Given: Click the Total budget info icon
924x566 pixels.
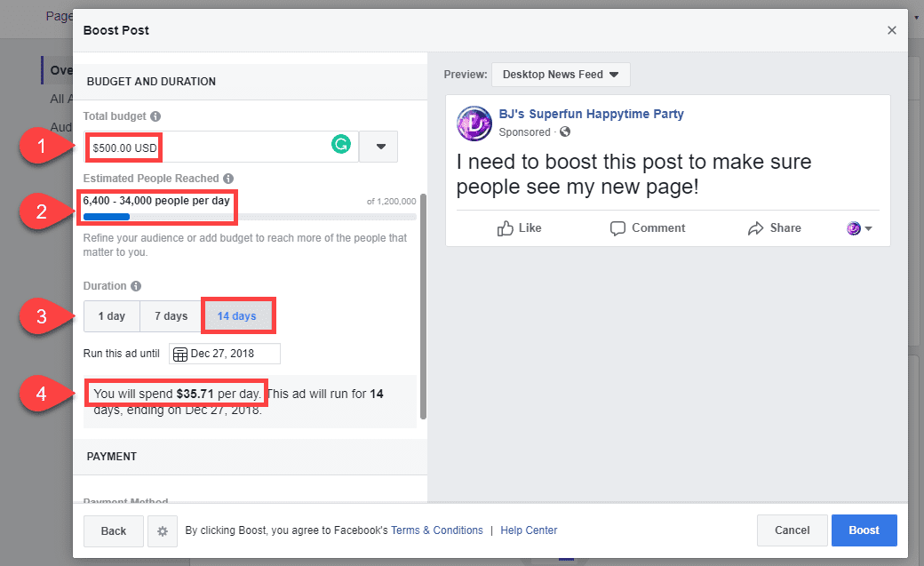Looking at the screenshot, I should coord(155,116).
